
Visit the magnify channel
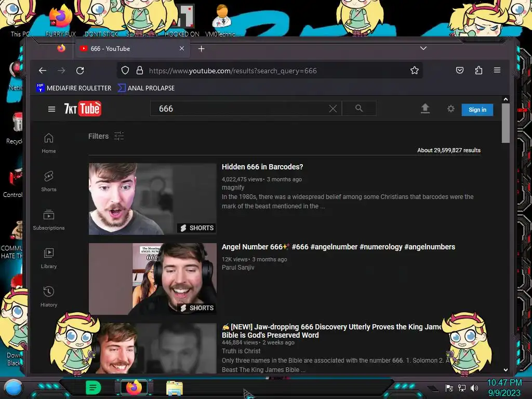tap(233, 187)
